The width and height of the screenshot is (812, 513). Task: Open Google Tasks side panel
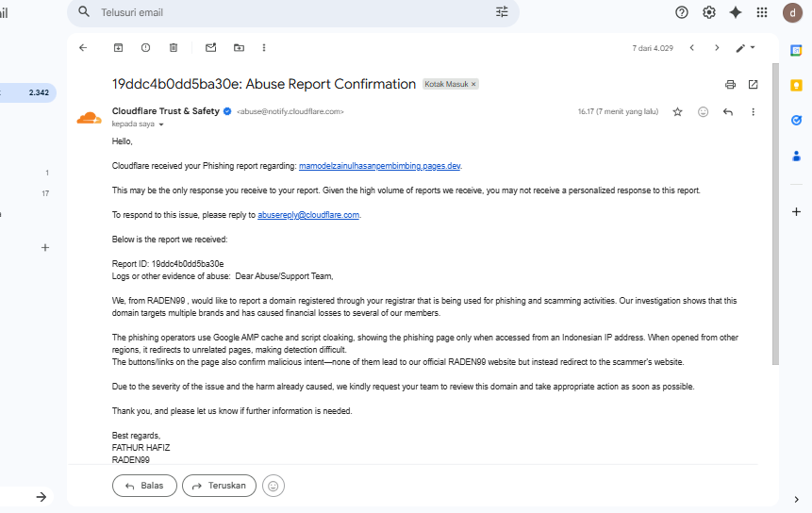(x=796, y=120)
